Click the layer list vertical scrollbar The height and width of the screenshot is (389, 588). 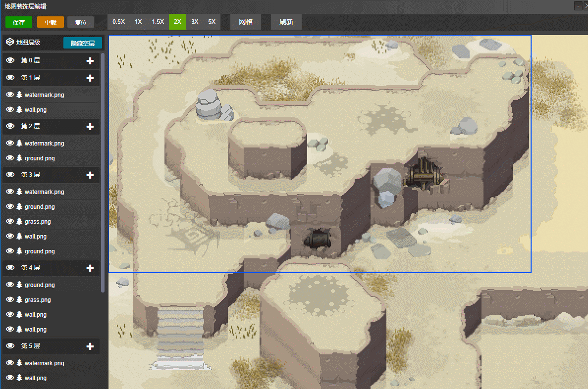point(103,172)
